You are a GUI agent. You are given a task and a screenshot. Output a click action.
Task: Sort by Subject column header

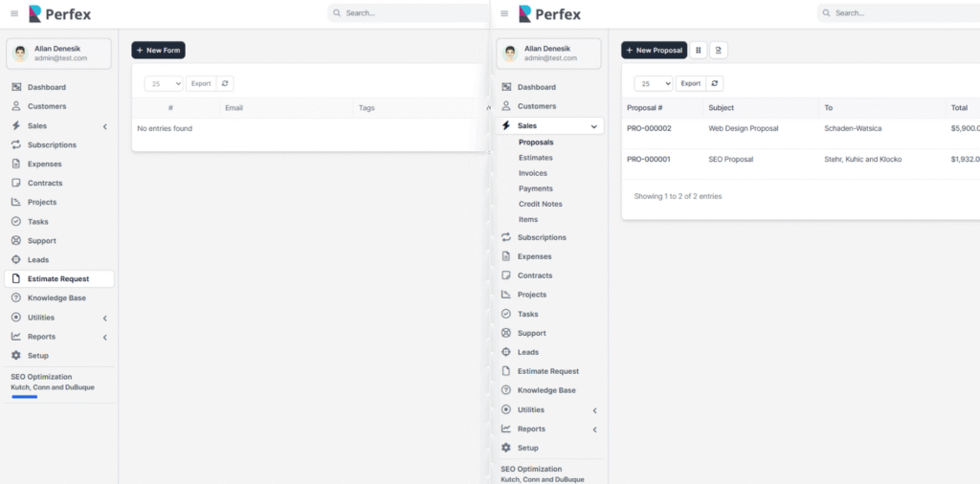(722, 108)
